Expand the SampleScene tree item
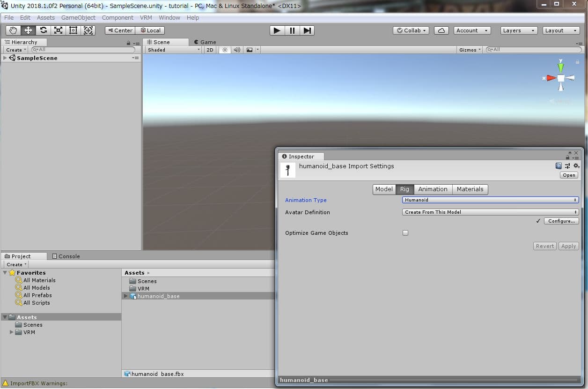 click(5, 58)
